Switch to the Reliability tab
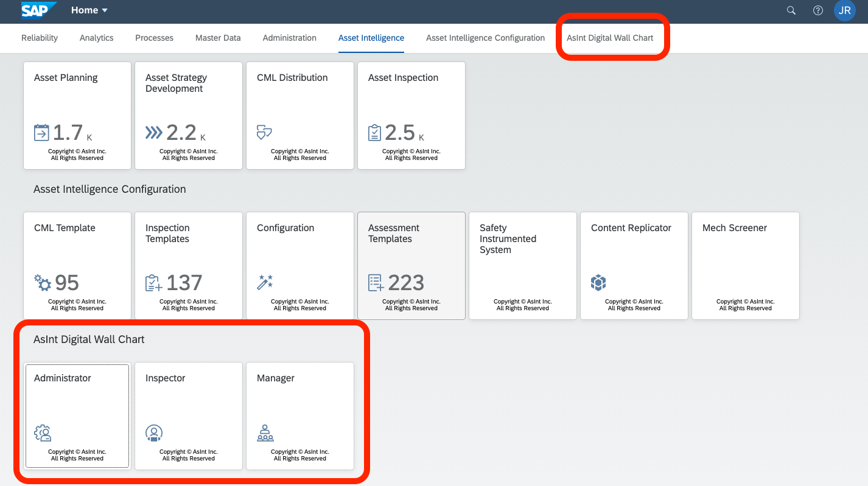Image resolution: width=868 pixels, height=486 pixels. (40, 38)
